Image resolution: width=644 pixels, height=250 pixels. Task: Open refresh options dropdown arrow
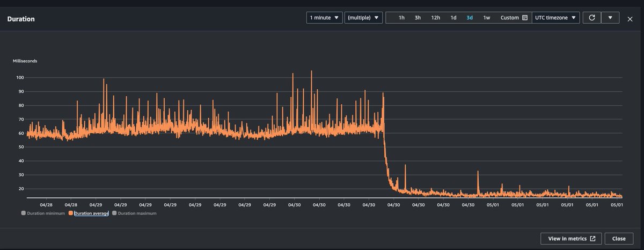coord(610,18)
